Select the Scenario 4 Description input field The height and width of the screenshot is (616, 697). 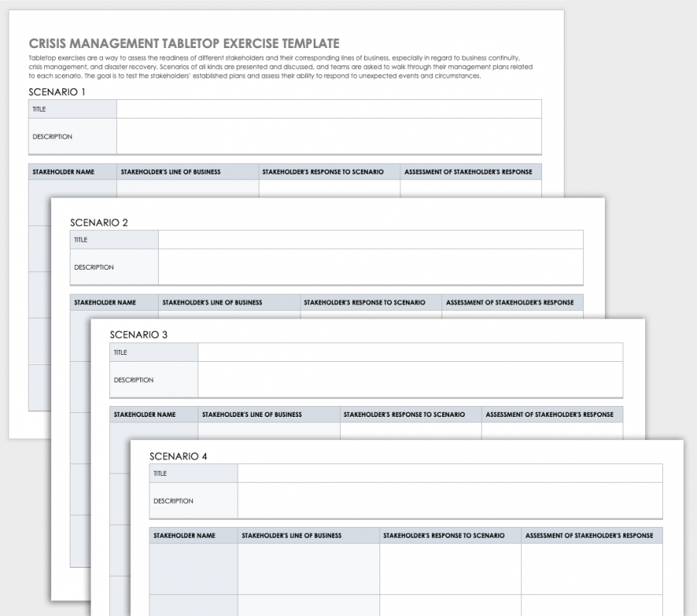tap(449, 501)
